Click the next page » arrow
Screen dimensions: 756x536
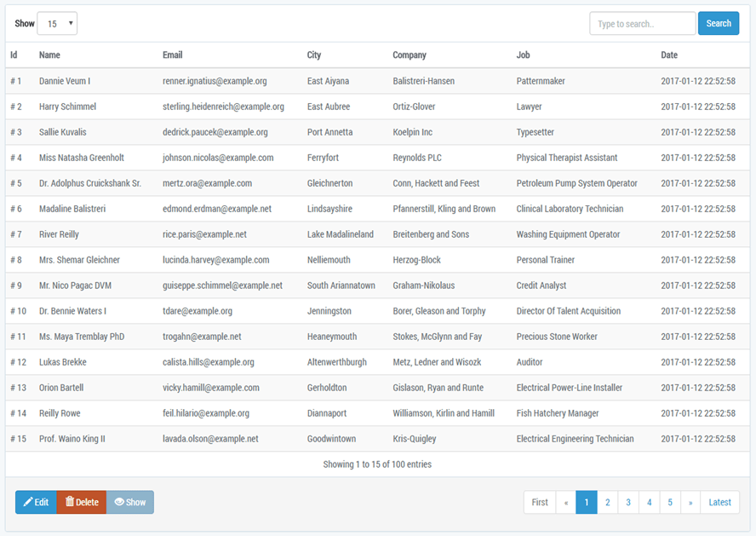(x=690, y=502)
